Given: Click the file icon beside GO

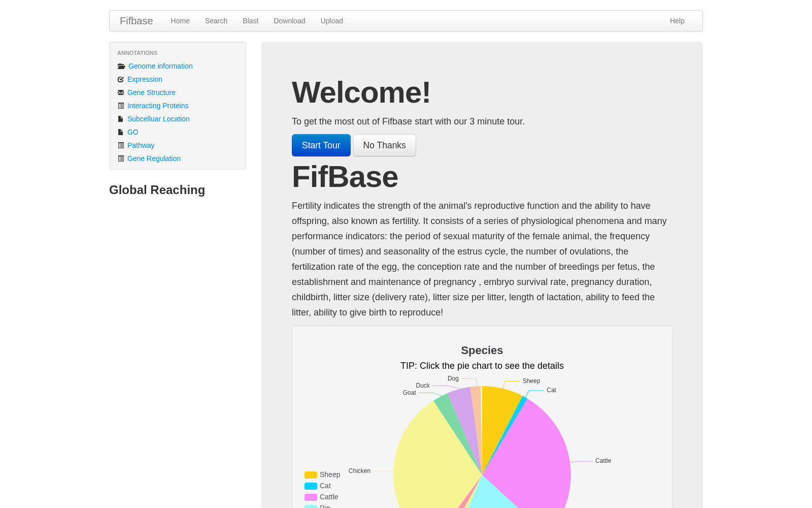Looking at the screenshot, I should coord(120,132).
